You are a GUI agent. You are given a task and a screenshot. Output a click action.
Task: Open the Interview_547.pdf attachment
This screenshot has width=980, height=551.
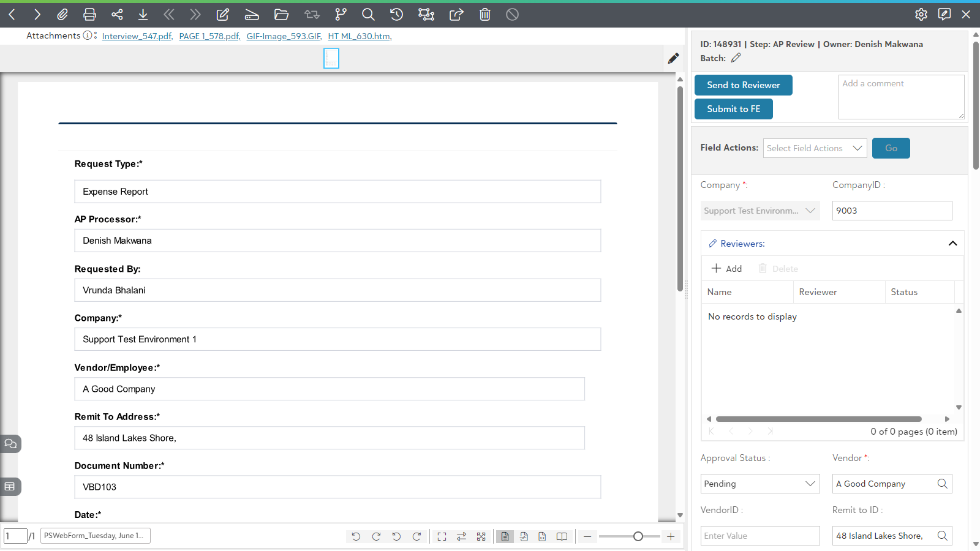[x=137, y=36]
